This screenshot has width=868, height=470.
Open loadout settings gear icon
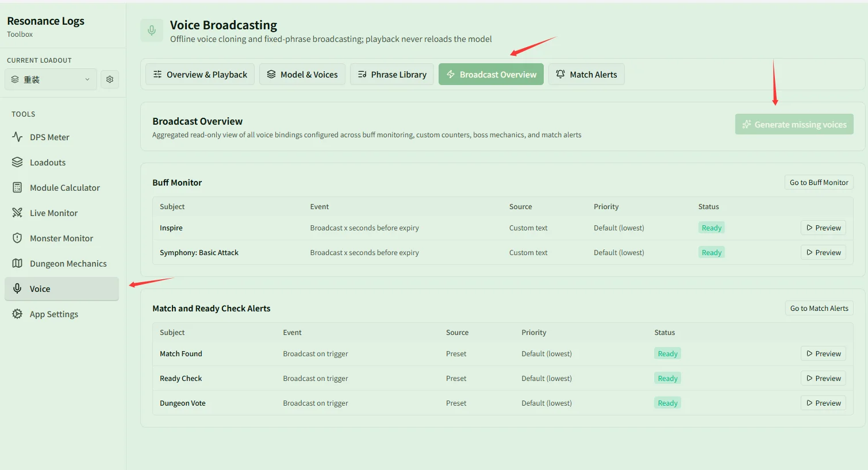pyautogui.click(x=110, y=79)
